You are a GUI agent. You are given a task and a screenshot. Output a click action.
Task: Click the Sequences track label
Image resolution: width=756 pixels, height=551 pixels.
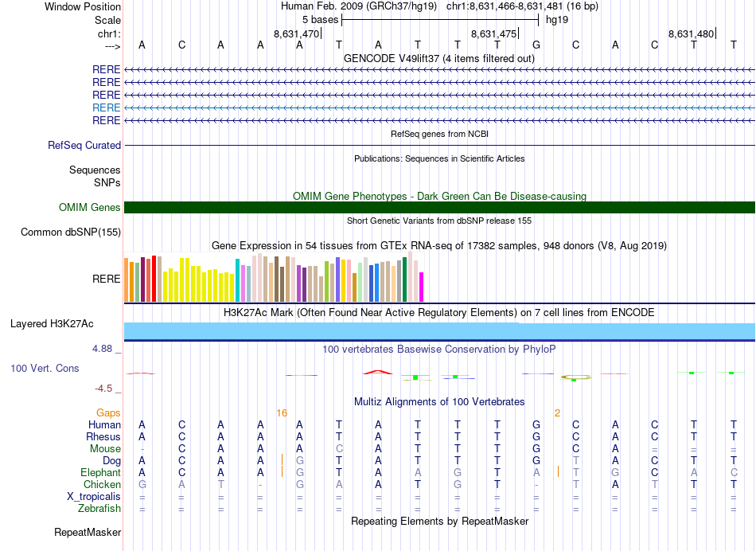[x=95, y=170]
